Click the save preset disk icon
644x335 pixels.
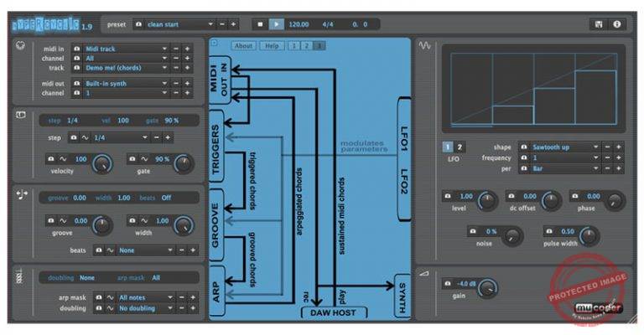(x=599, y=24)
